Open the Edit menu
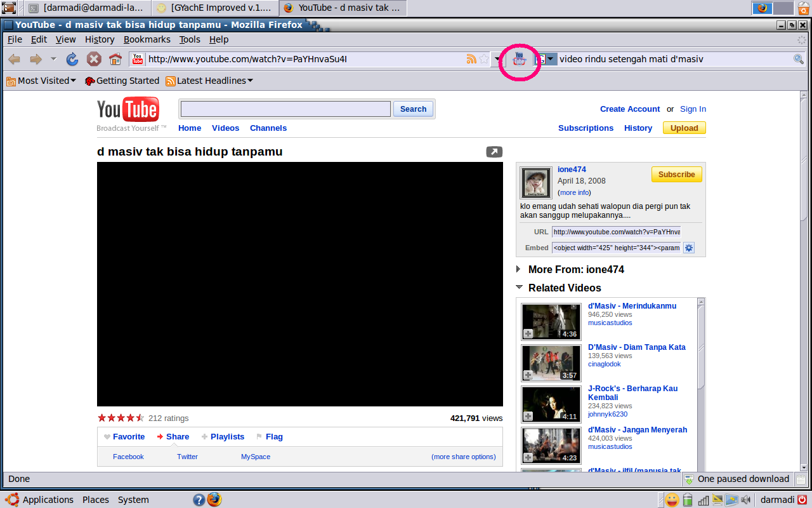 (39, 39)
